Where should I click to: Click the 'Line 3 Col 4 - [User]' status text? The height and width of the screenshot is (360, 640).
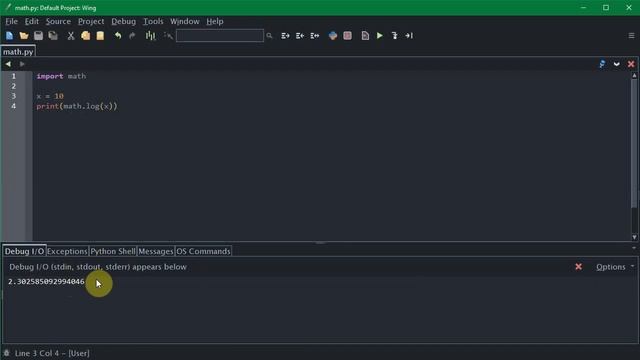coord(52,353)
